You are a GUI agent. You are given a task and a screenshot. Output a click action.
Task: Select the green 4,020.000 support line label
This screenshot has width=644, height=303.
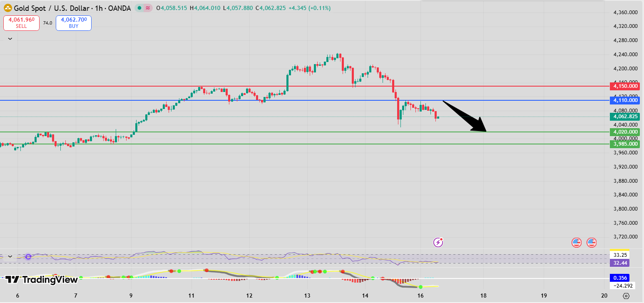(624, 132)
